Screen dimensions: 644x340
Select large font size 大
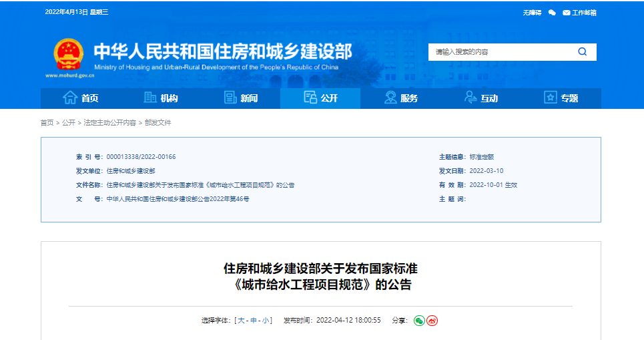pos(241,320)
